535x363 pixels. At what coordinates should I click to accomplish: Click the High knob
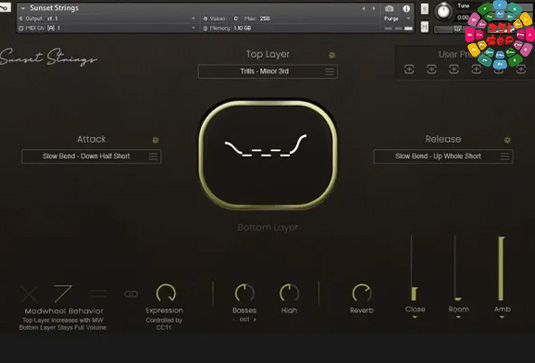(x=289, y=293)
